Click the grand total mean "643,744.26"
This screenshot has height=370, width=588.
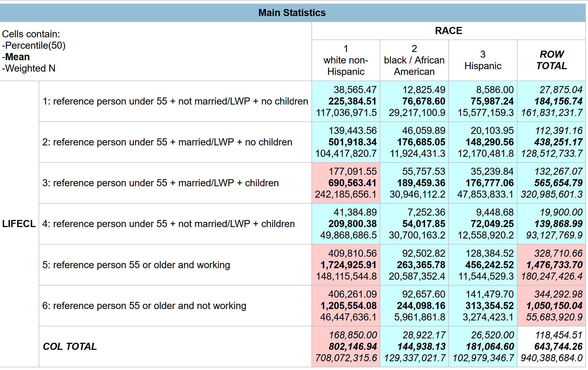click(x=558, y=347)
